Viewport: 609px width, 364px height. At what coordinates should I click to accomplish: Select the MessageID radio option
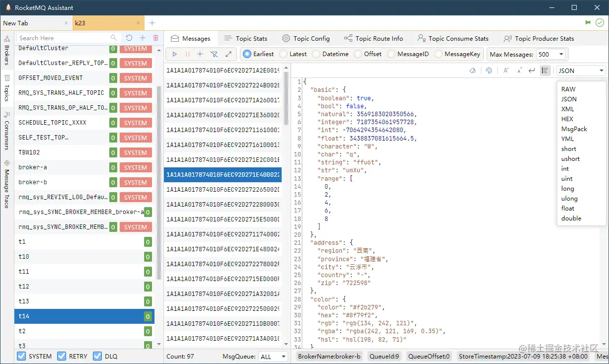(x=408, y=54)
